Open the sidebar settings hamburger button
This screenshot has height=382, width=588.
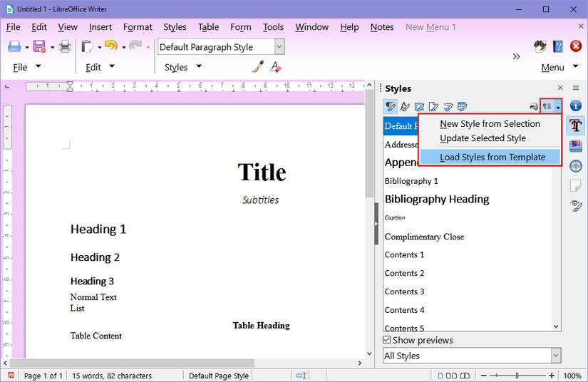pyautogui.click(x=576, y=88)
